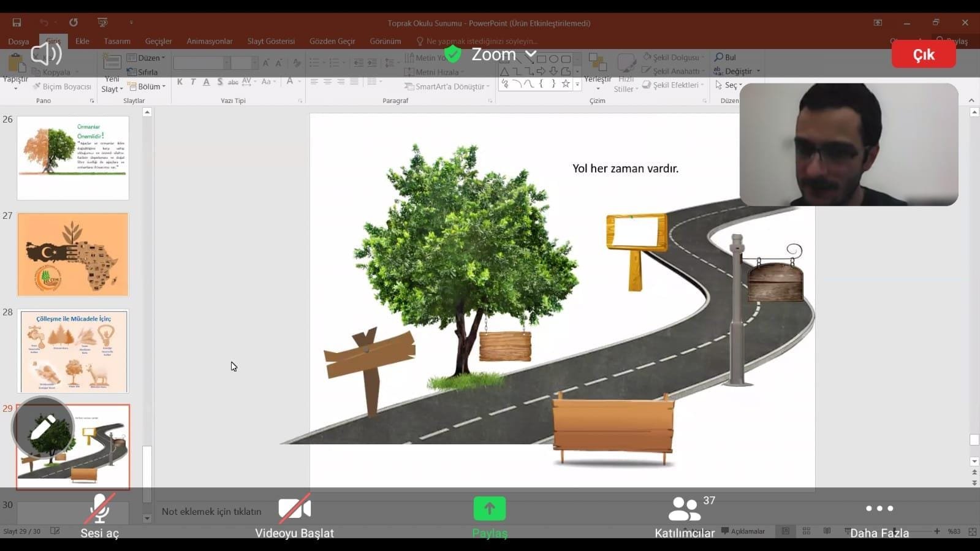
Task: Open the Değiştir replace option
Action: 737,71
